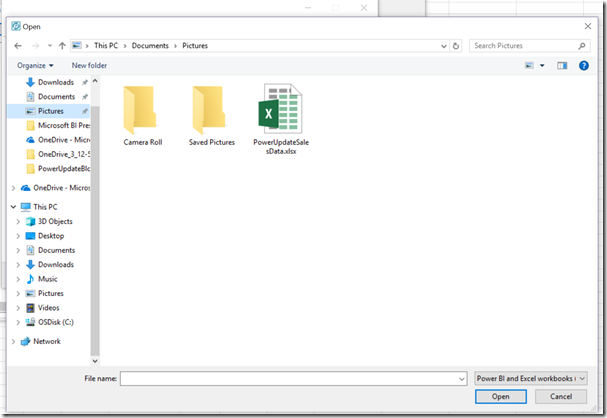Click the Documents breadcrumb in address bar

(x=150, y=46)
